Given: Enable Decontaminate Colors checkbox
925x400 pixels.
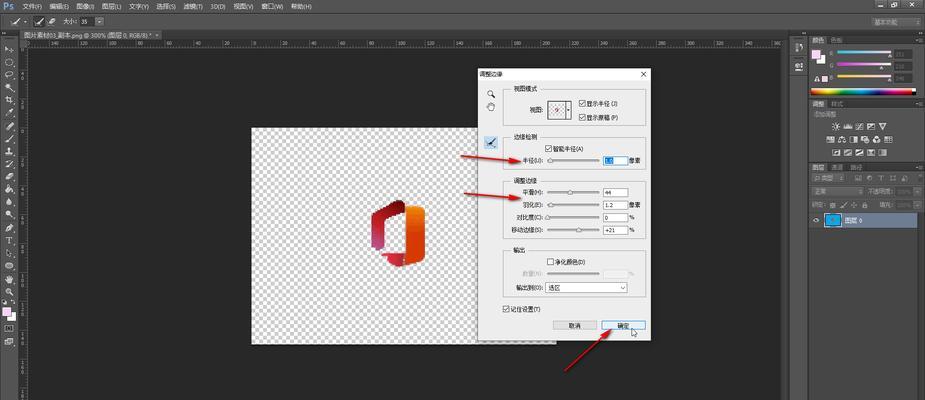Looking at the screenshot, I should [x=550, y=261].
